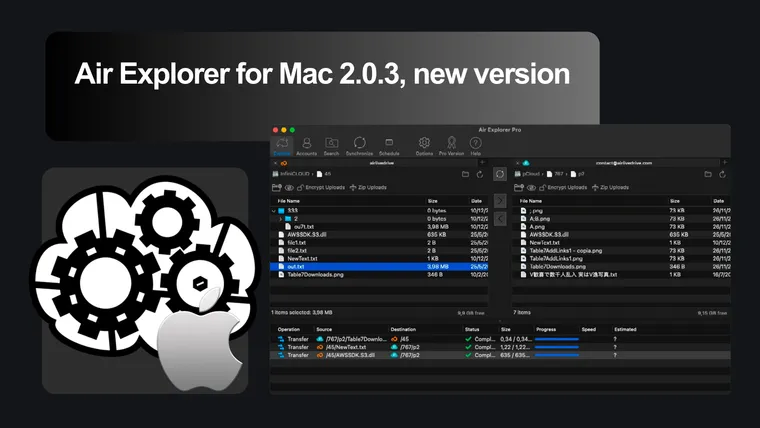760x428 pixels.
Task: Click the pCloud root breadcrumb
Action: tap(527, 174)
